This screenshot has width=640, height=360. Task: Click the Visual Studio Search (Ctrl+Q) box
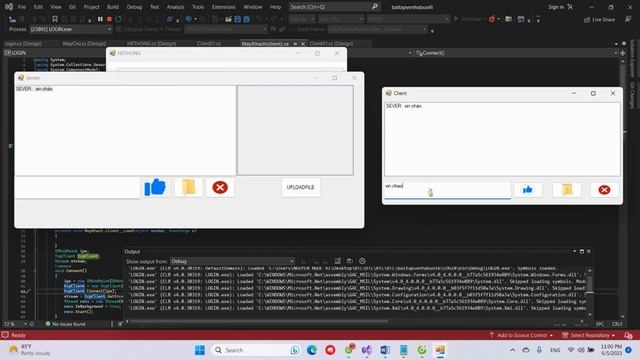334,7
